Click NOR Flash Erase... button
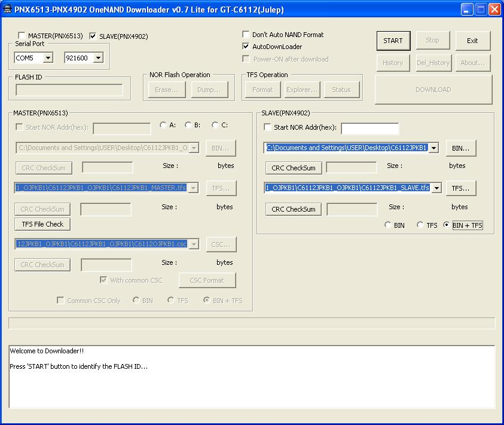The image size is (504, 425). coord(167,90)
